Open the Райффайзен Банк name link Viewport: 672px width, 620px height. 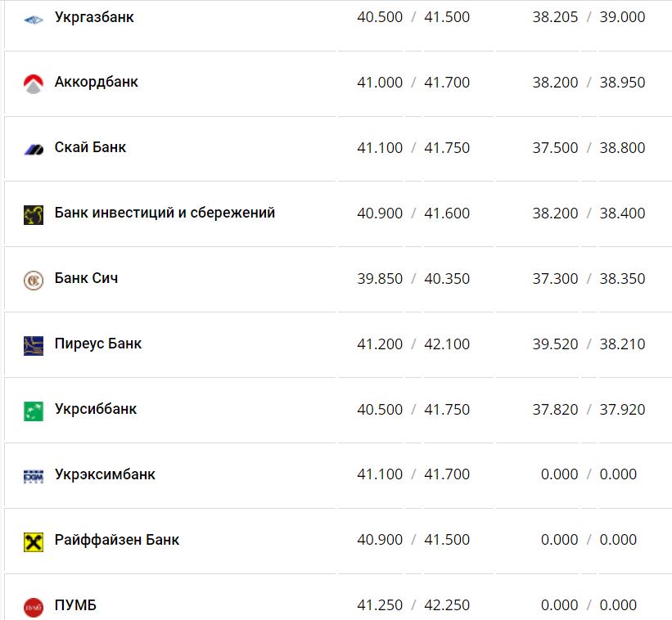click(117, 541)
